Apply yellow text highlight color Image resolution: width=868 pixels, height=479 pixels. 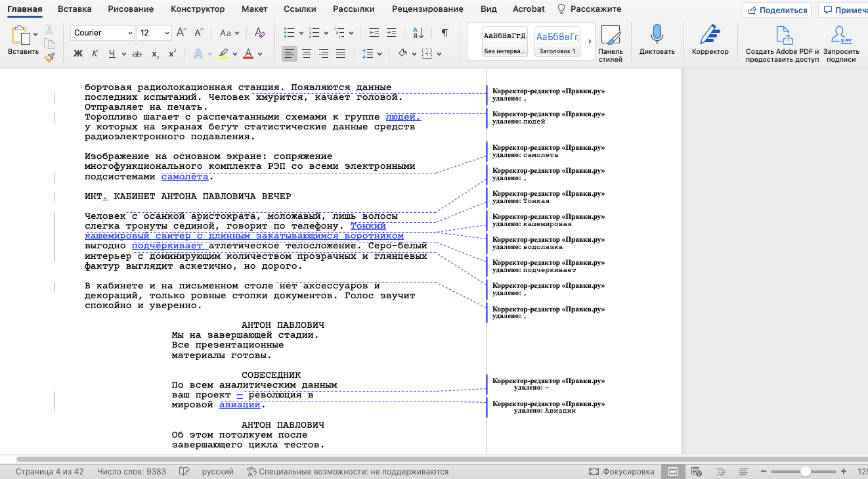coord(223,54)
